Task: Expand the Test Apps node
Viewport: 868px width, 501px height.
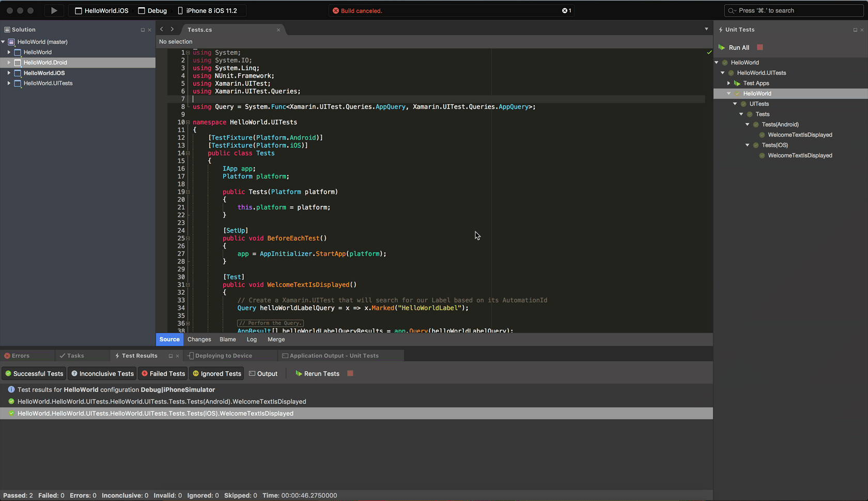Action: [x=729, y=83]
